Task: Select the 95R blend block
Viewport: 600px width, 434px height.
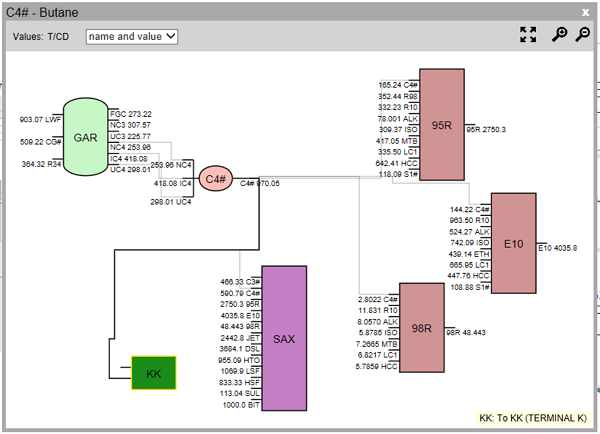Action: click(x=441, y=125)
